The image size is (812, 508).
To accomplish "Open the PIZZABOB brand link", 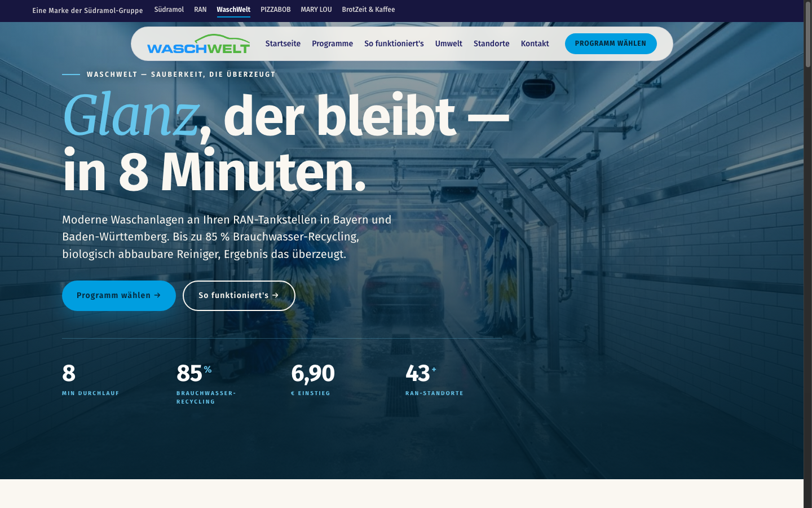I will click(x=276, y=10).
